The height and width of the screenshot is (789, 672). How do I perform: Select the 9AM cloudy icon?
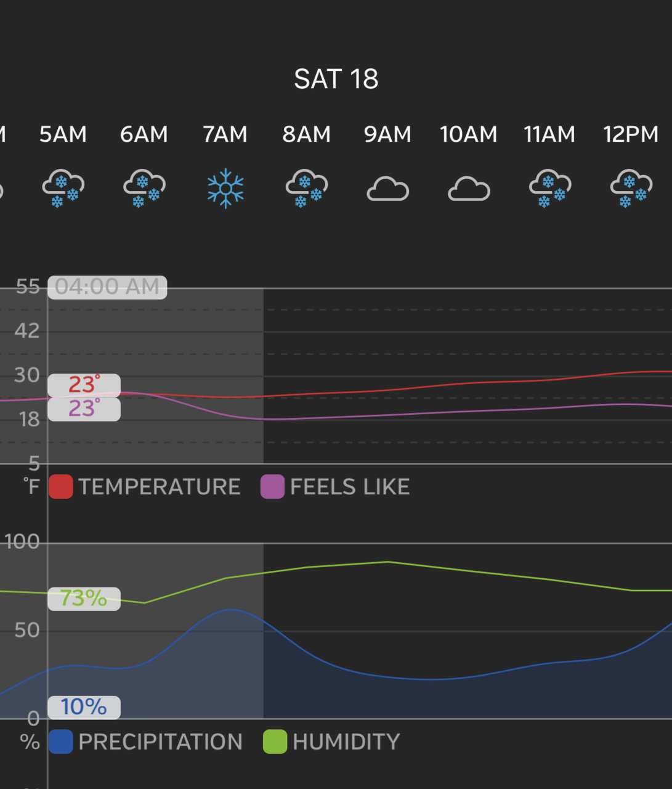pos(387,189)
